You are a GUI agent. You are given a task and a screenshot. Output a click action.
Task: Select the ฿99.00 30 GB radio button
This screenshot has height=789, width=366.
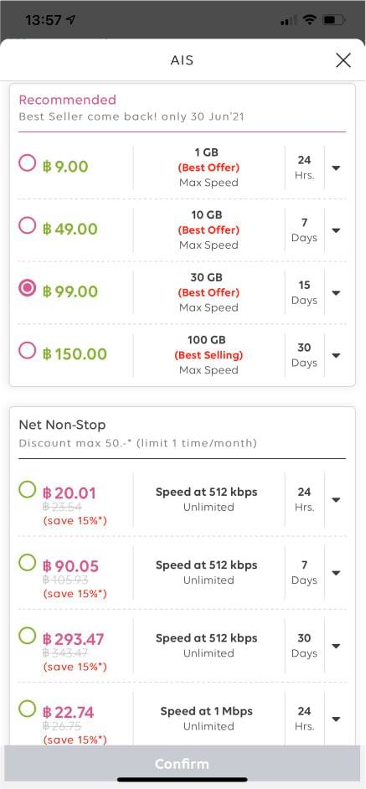[x=27, y=288]
